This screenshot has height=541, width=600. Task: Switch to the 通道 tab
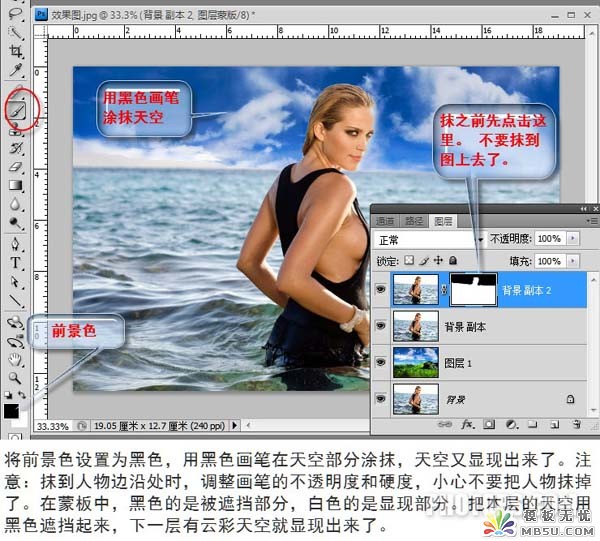tap(385, 221)
